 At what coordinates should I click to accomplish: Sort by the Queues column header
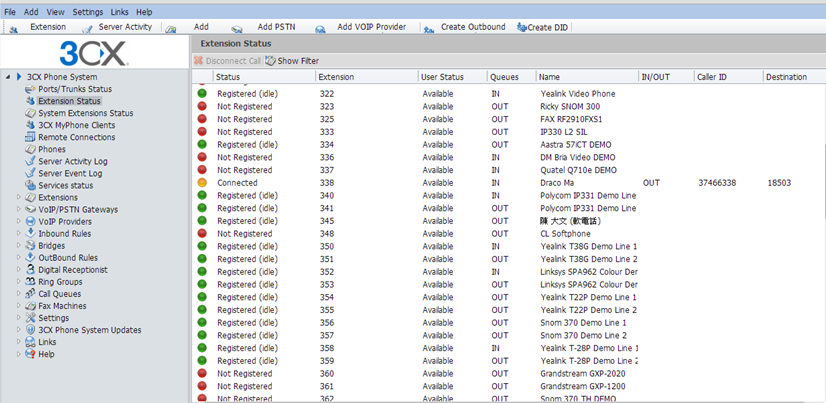(512, 77)
